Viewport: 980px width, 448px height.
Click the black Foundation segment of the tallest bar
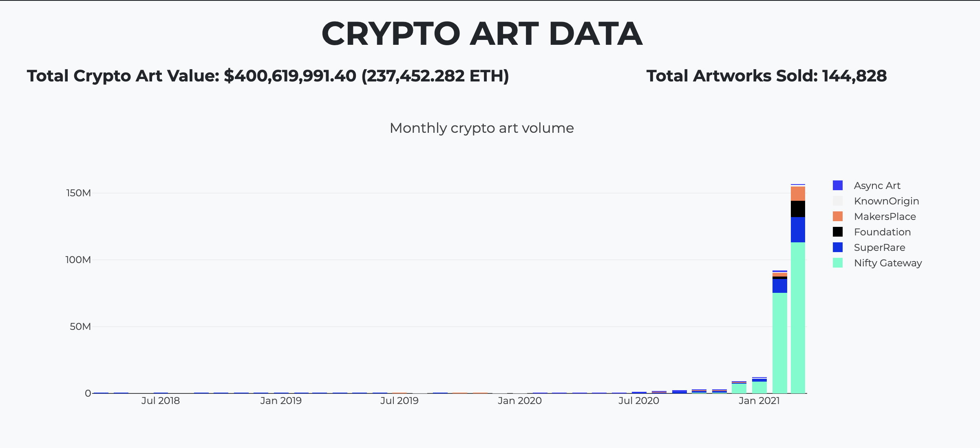click(798, 209)
